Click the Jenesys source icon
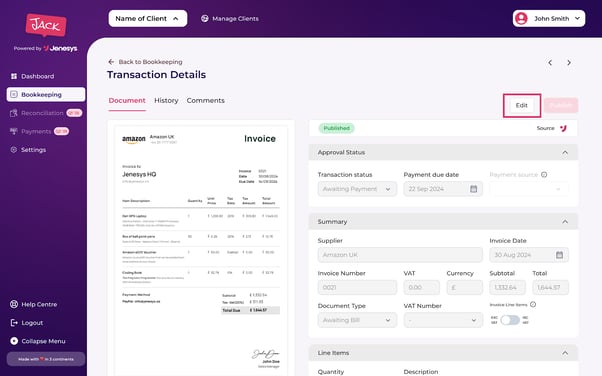Viewport: 602px width, 376px height. coord(563,128)
